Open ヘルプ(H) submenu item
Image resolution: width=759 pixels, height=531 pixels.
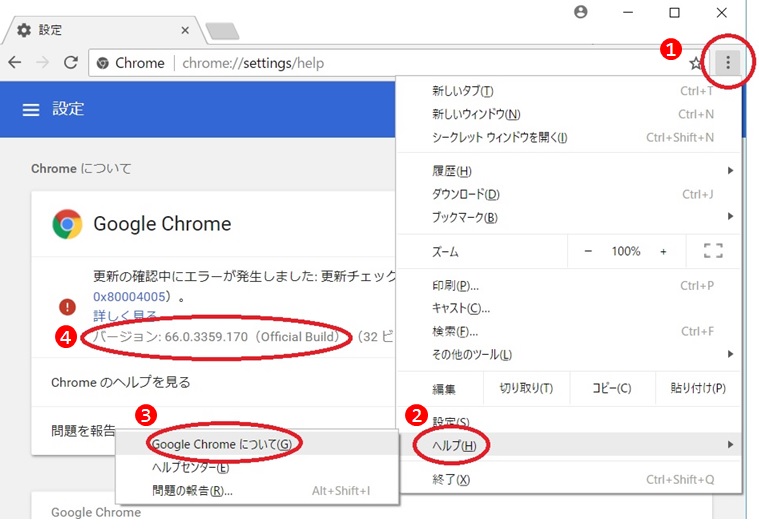click(x=569, y=445)
